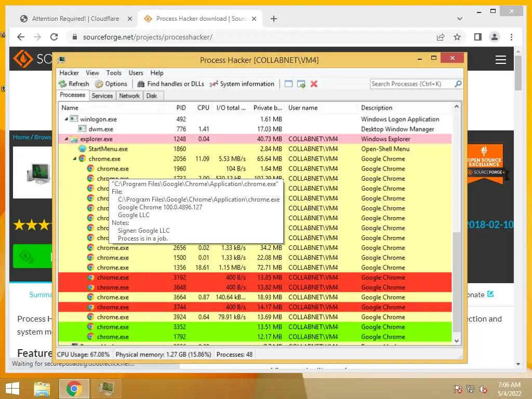Click the Process Hacker title bar icon
The width and height of the screenshot is (532, 399).
pos(61,60)
